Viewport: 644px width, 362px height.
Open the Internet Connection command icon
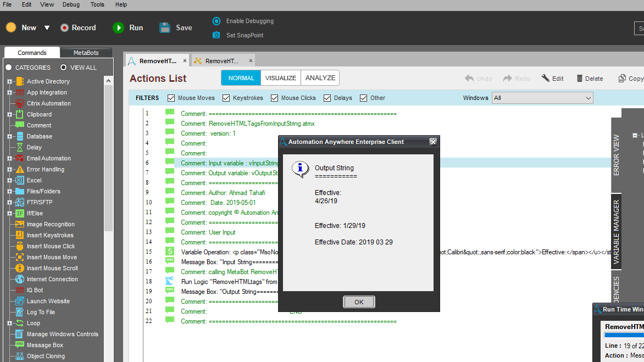pyautogui.click(x=20, y=279)
